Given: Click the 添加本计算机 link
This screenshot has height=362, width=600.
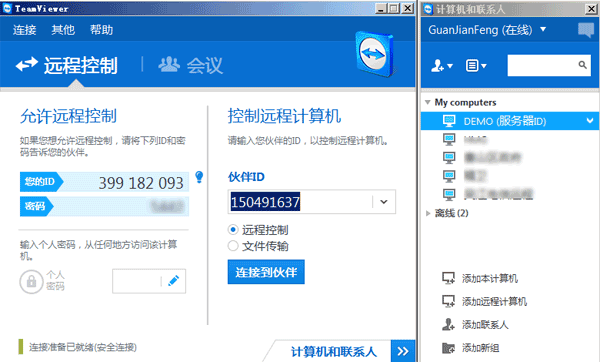Looking at the screenshot, I should click(x=490, y=278).
